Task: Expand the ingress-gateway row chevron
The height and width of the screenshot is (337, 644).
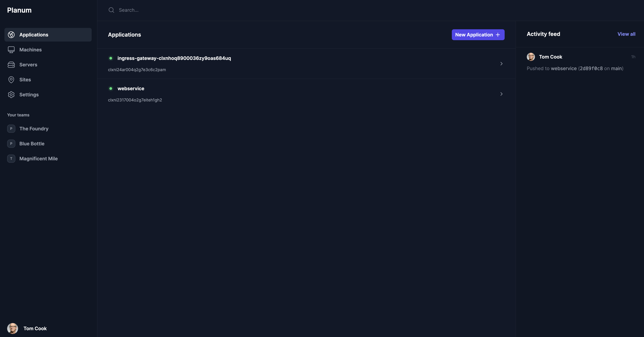Action: pyautogui.click(x=501, y=64)
